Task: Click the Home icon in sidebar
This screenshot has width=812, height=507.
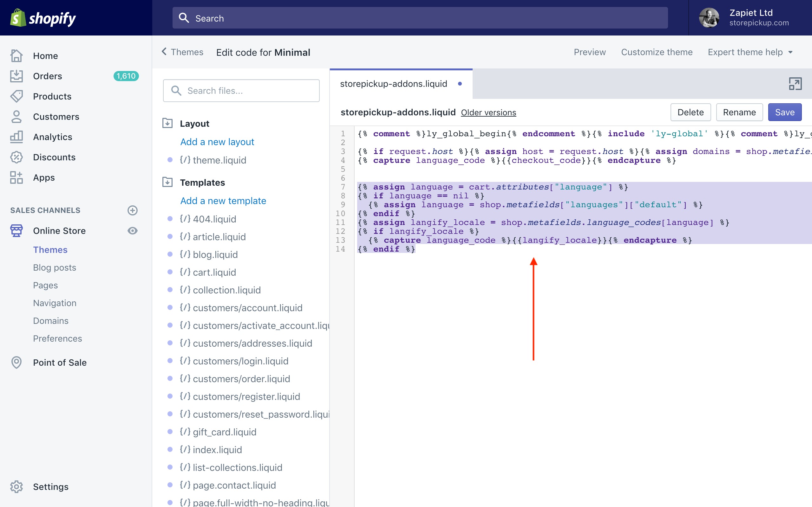Action: [16, 56]
